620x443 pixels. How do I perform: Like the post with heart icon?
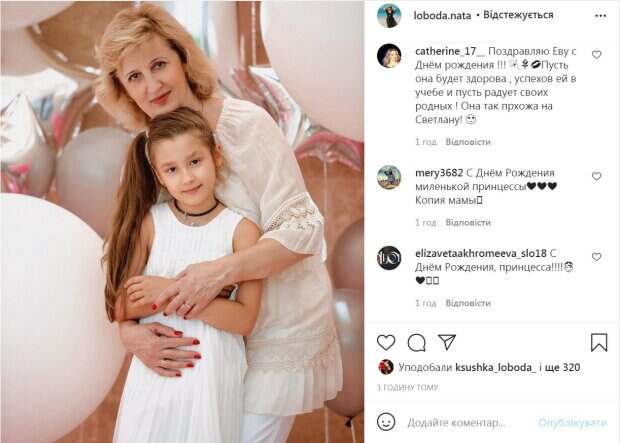click(386, 343)
